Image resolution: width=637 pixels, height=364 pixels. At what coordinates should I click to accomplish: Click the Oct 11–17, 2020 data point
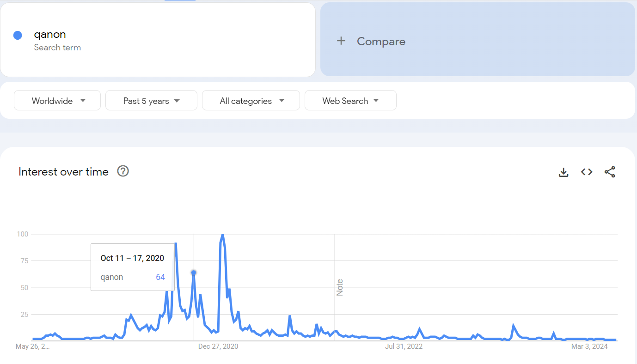(194, 273)
